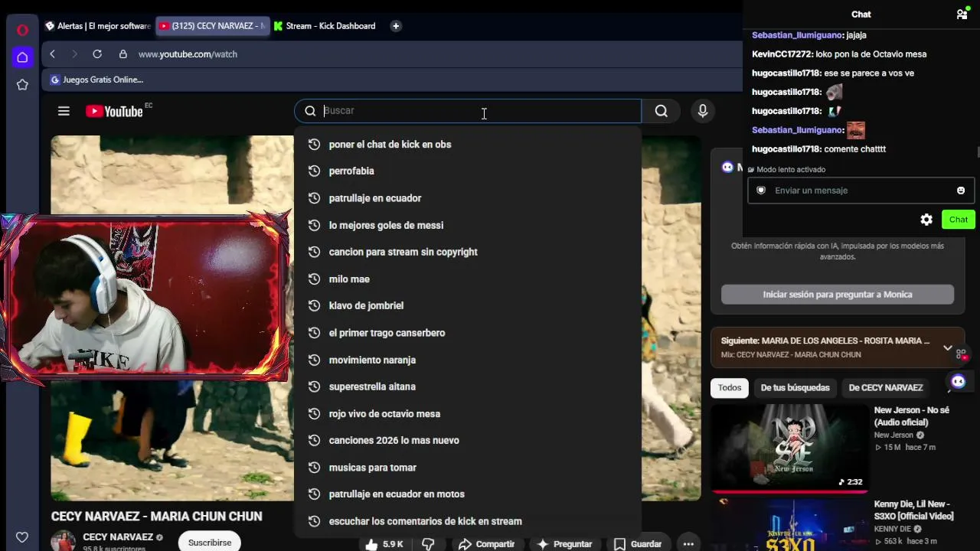Open the CECY NARVAEZ channel name link
Screen dimensions: 980x551
118,537
